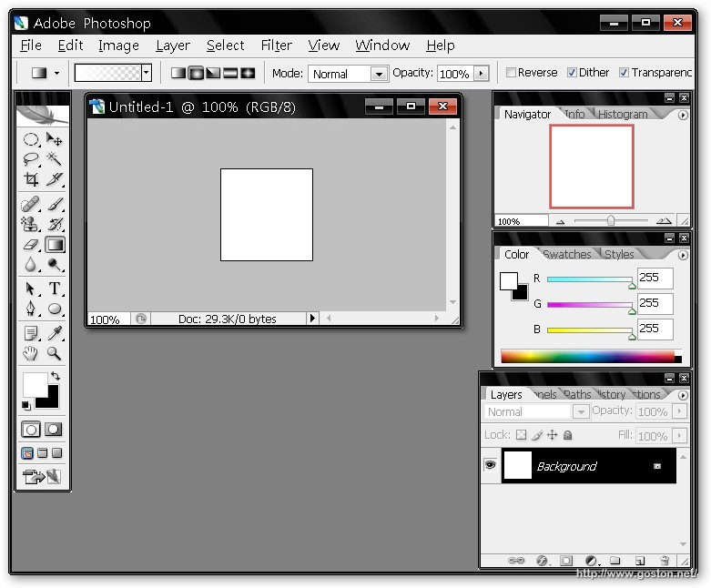The width and height of the screenshot is (711, 588).
Task: Swap foreground and background colors arrow
Action: point(55,376)
